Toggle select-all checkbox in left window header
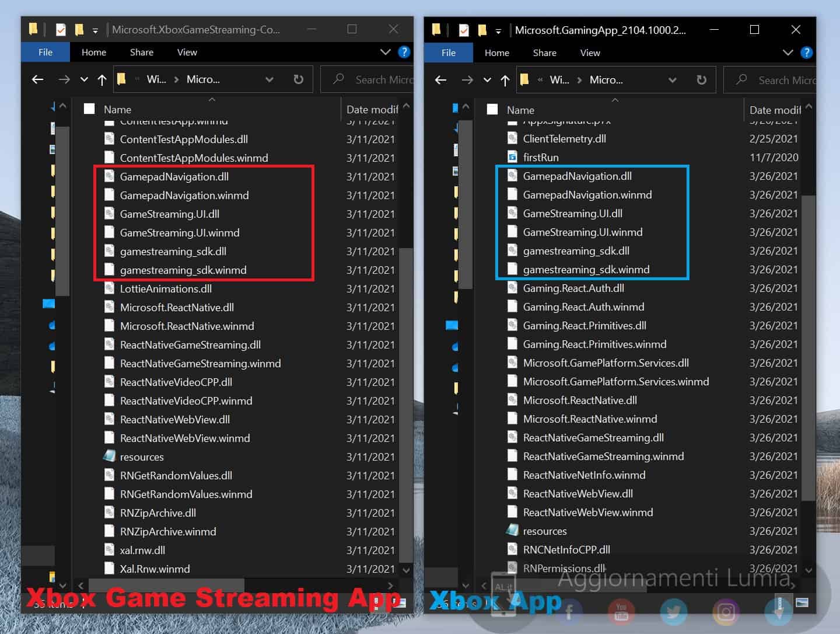The image size is (840, 634). 89,109
